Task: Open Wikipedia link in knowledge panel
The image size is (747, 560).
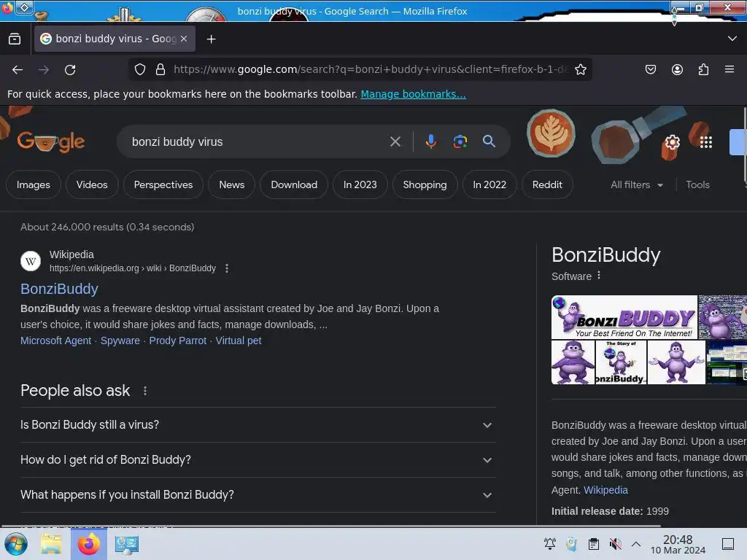Action: (605, 490)
